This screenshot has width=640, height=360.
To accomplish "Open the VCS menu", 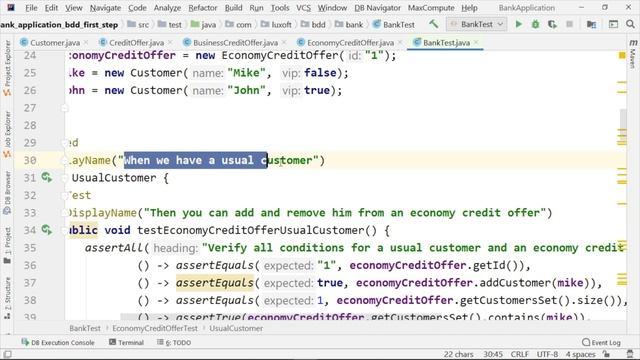I will 303,8.
